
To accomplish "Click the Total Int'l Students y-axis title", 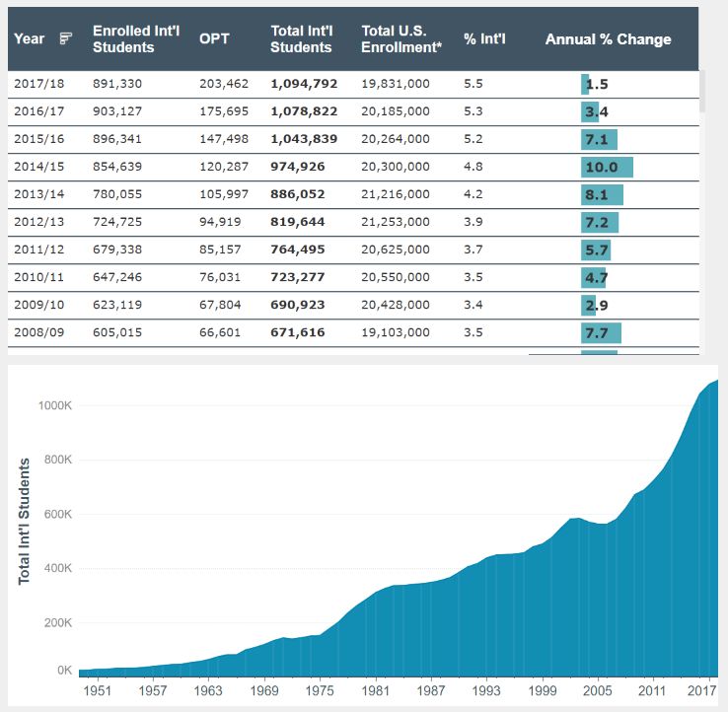I will [x=24, y=522].
